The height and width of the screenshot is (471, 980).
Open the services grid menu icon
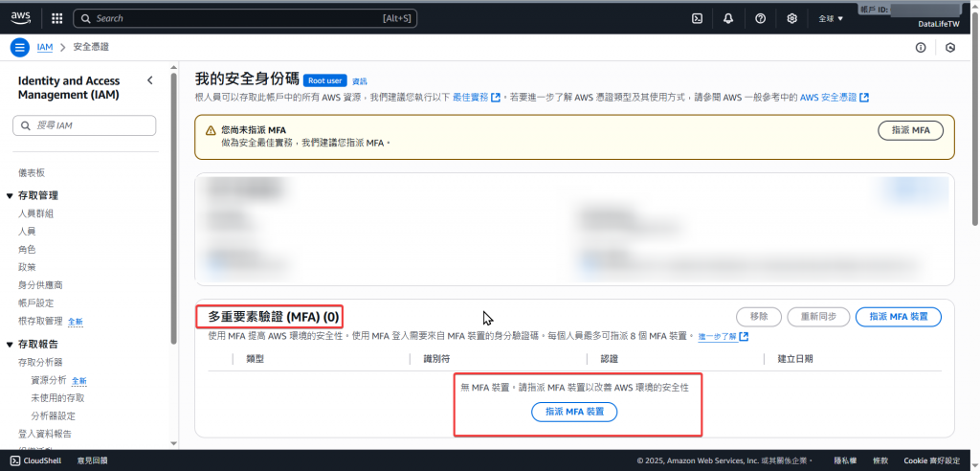coord(56,19)
